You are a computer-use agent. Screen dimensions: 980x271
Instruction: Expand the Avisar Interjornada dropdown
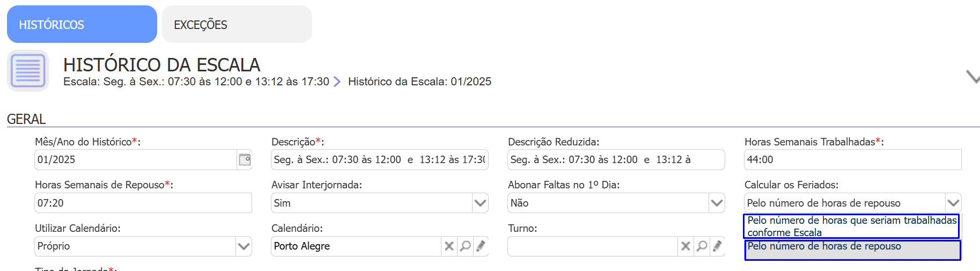pos(480,203)
